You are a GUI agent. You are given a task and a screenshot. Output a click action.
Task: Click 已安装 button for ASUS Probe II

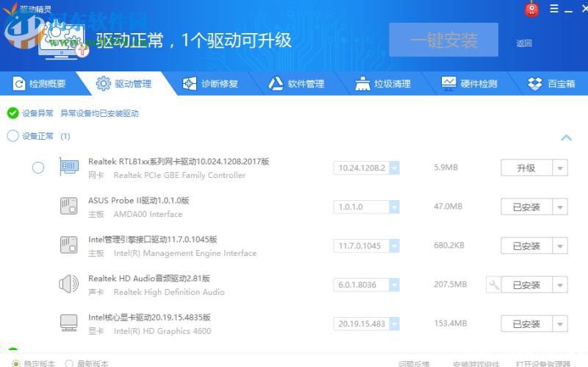point(526,207)
